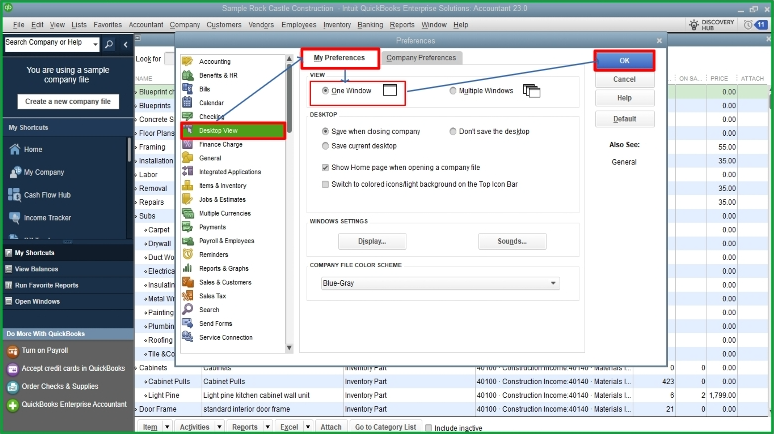Open Calendar preferences icon

[188, 103]
